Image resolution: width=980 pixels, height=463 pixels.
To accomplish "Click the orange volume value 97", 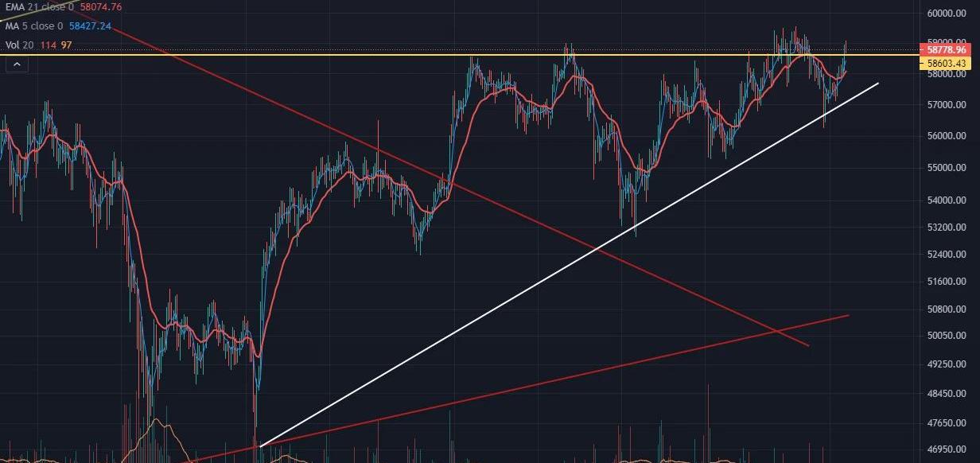I will pyautogui.click(x=66, y=45).
